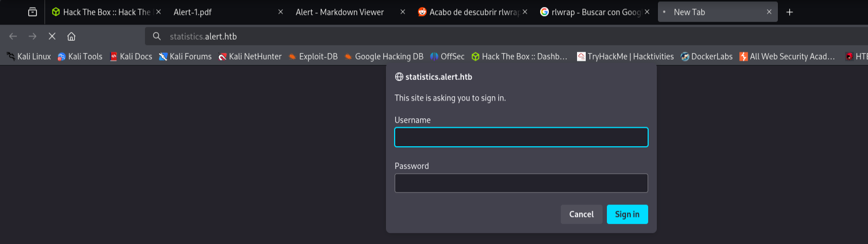The width and height of the screenshot is (868, 244).
Task: Open OffSec bookmark
Action: point(447,57)
